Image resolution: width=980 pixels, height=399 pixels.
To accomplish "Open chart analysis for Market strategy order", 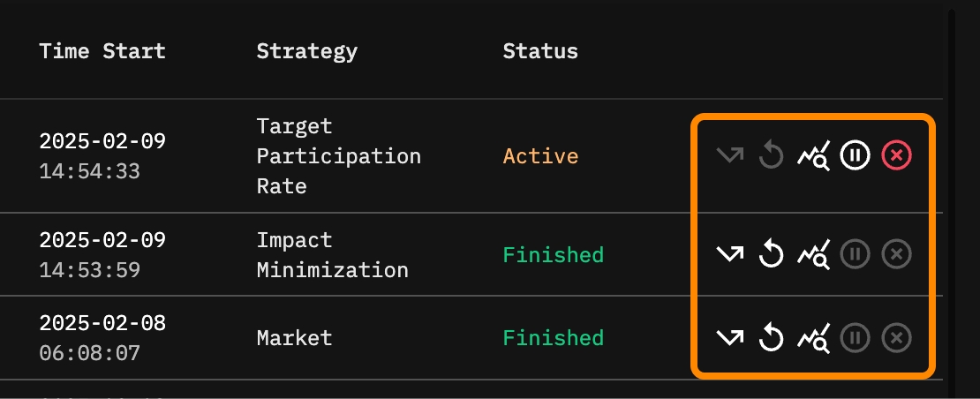I will click(813, 338).
